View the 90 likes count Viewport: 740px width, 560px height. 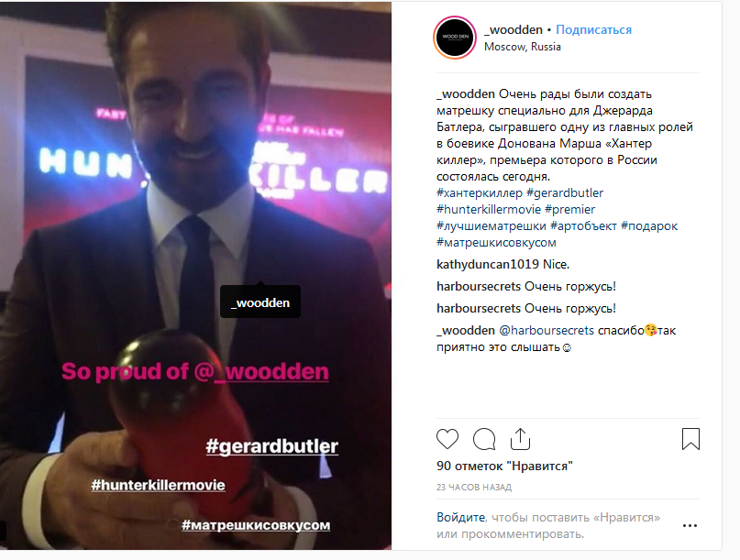(x=504, y=467)
